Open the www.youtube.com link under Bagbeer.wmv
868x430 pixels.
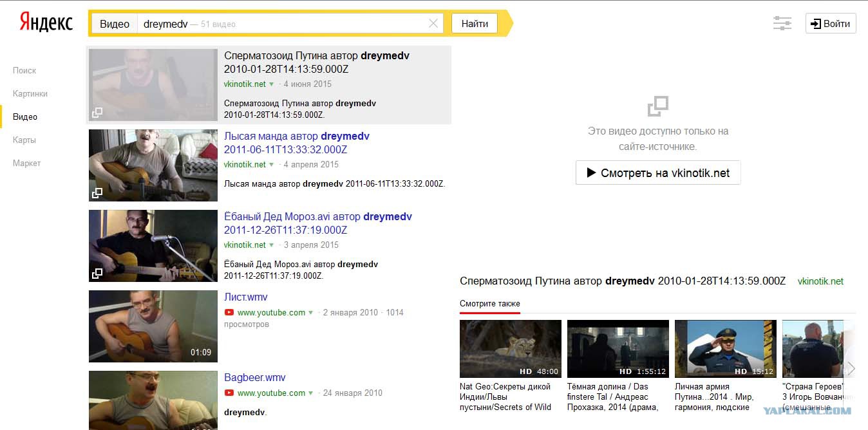[x=271, y=393]
